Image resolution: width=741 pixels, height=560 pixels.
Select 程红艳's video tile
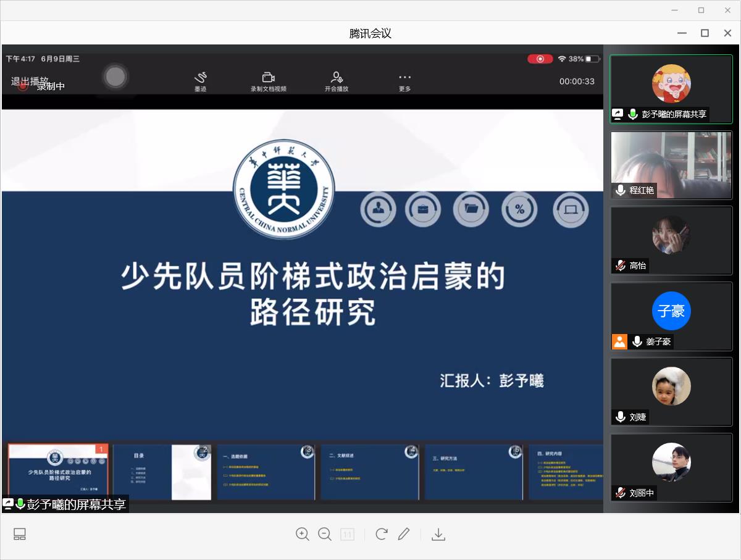pyautogui.click(x=671, y=165)
